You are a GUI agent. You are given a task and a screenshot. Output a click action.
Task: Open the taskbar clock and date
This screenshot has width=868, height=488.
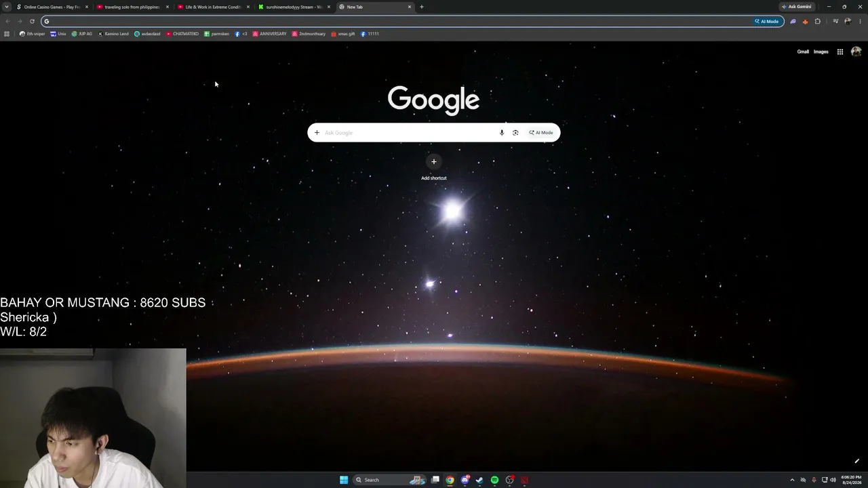pyautogui.click(x=851, y=480)
